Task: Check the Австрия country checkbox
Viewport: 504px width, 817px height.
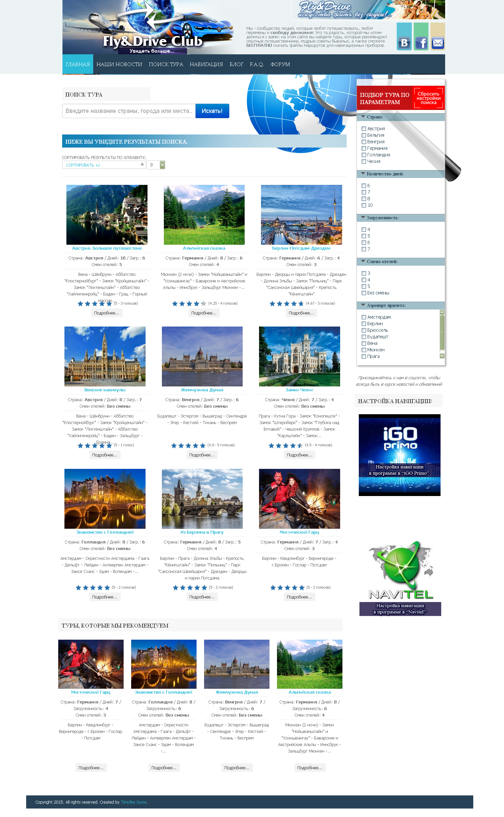Action: (x=364, y=129)
